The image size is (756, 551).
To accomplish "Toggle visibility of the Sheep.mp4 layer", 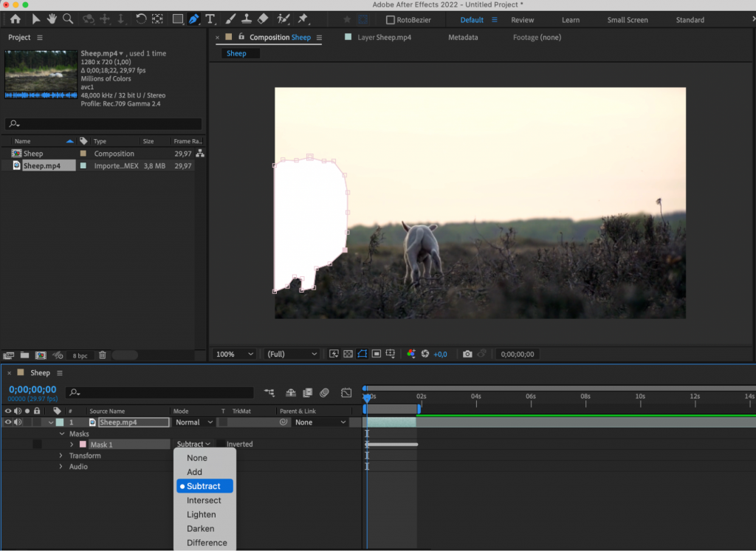I will click(8, 422).
